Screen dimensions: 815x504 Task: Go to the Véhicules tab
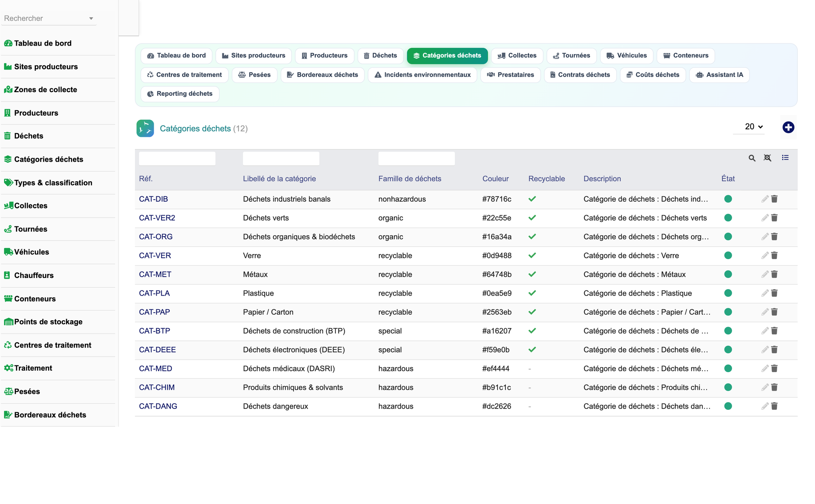tap(627, 56)
